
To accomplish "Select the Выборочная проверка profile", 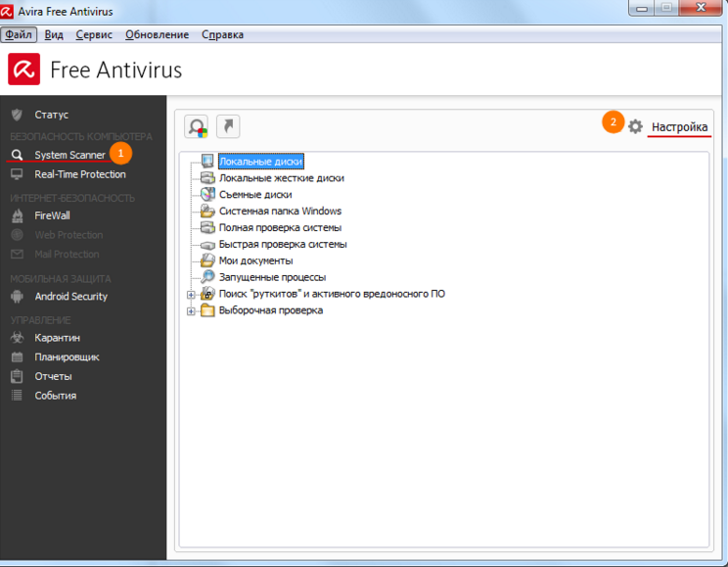I will coord(271,310).
